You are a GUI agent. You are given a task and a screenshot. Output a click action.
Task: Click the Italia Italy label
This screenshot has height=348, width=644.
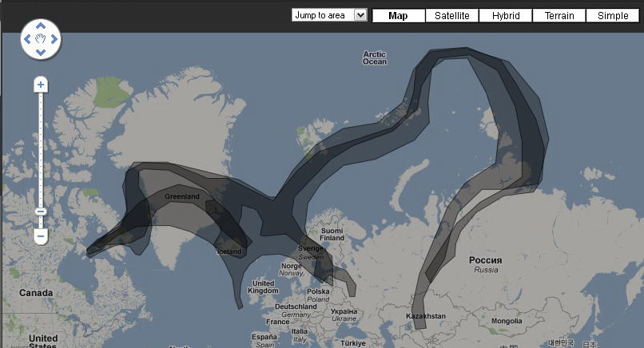[300, 335]
